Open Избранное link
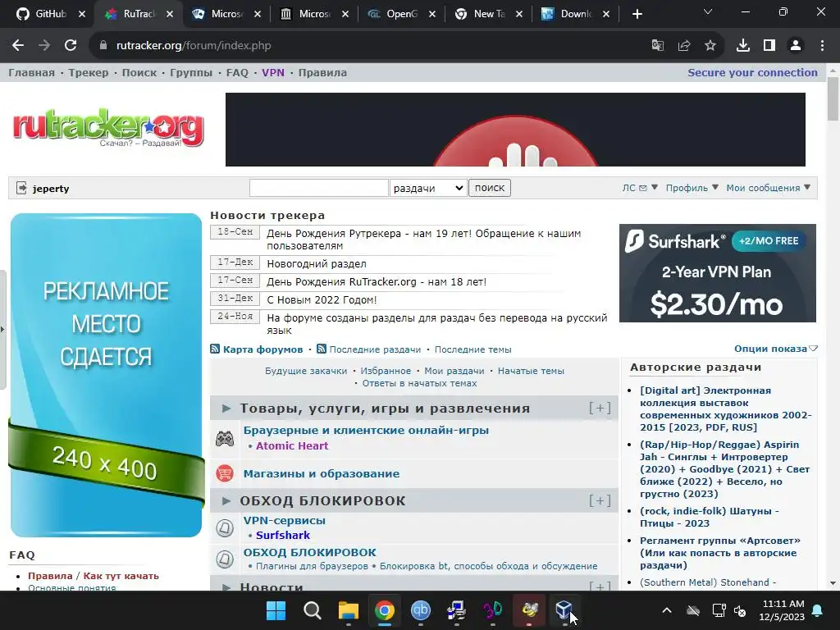Viewport: 840px width, 630px height. [386, 371]
